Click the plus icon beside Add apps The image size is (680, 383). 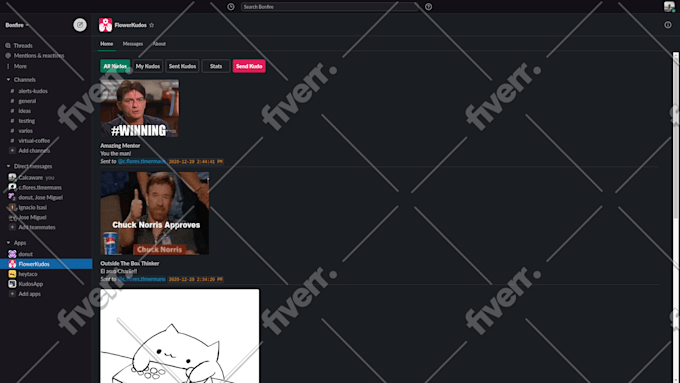click(12, 294)
